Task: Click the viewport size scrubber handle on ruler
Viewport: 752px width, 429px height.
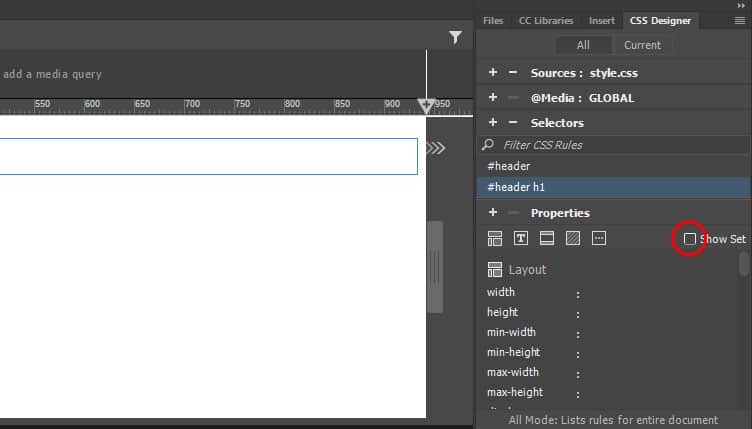Action: click(426, 105)
